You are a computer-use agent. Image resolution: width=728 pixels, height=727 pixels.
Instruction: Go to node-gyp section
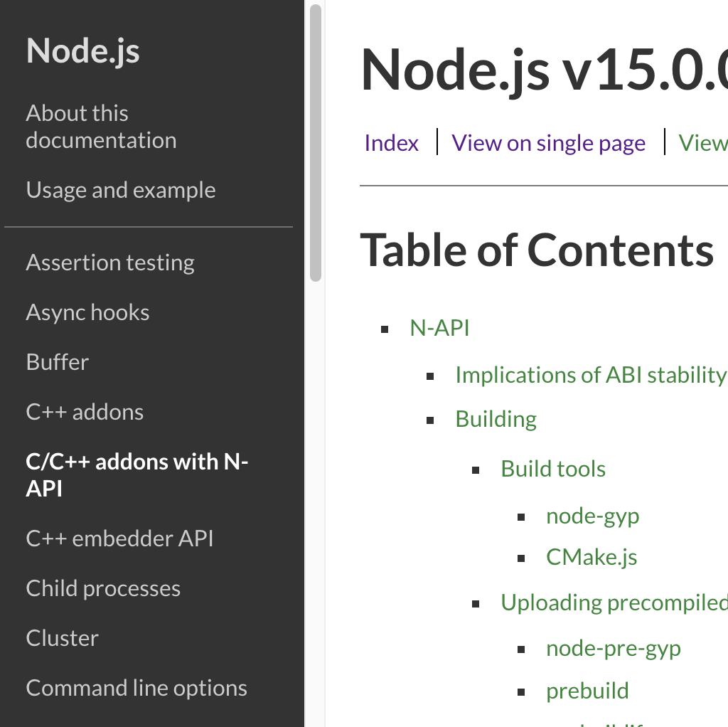[x=592, y=516]
